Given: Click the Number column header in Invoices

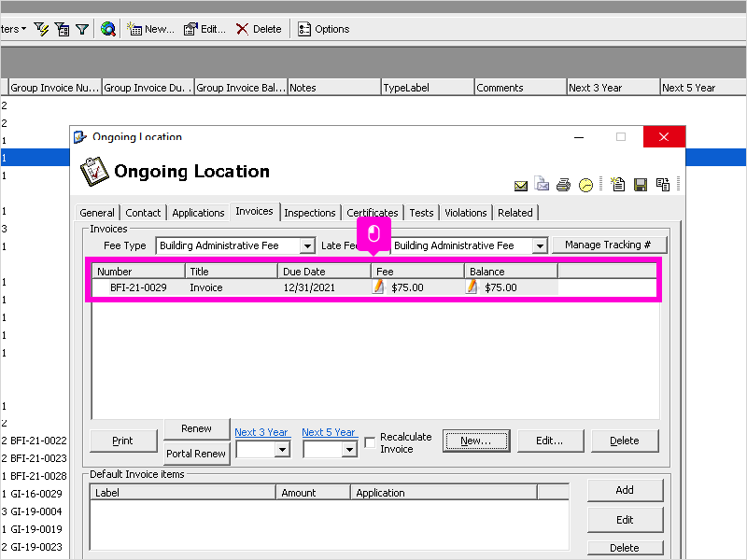Looking at the screenshot, I should [x=138, y=272].
